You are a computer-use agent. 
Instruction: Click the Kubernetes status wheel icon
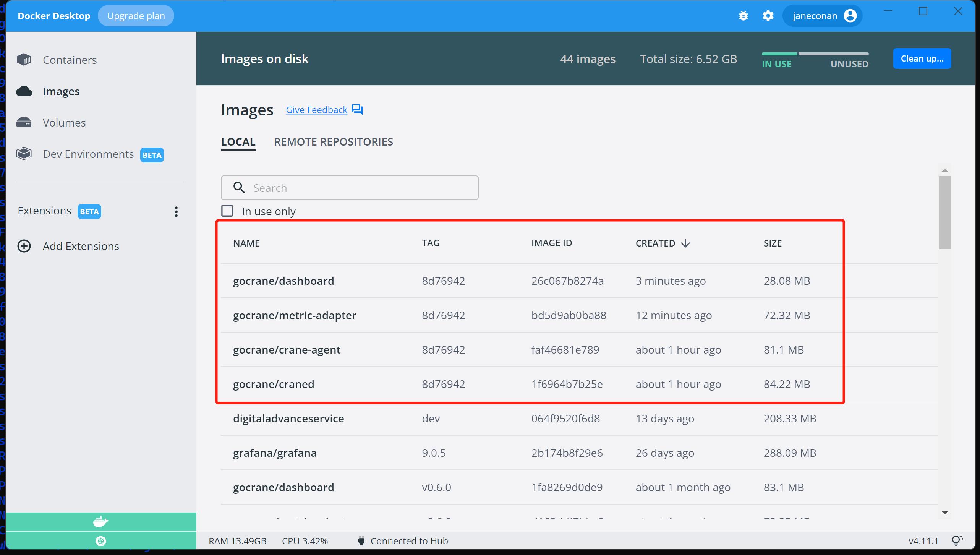pos(100,541)
